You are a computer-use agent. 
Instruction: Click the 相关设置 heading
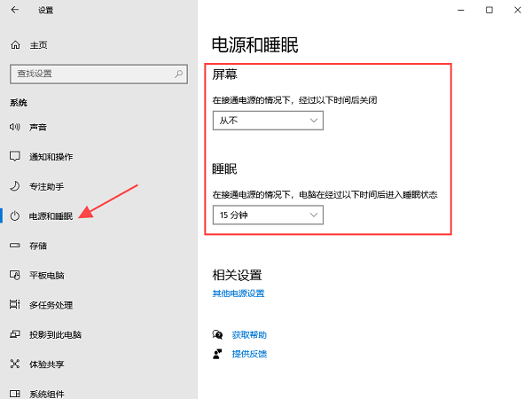tap(237, 275)
